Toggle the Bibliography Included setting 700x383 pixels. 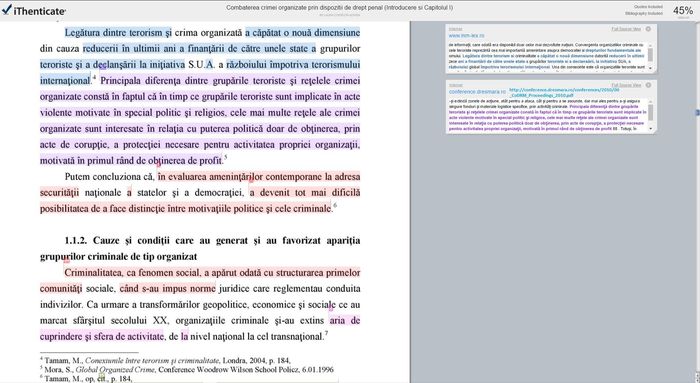(644, 13)
